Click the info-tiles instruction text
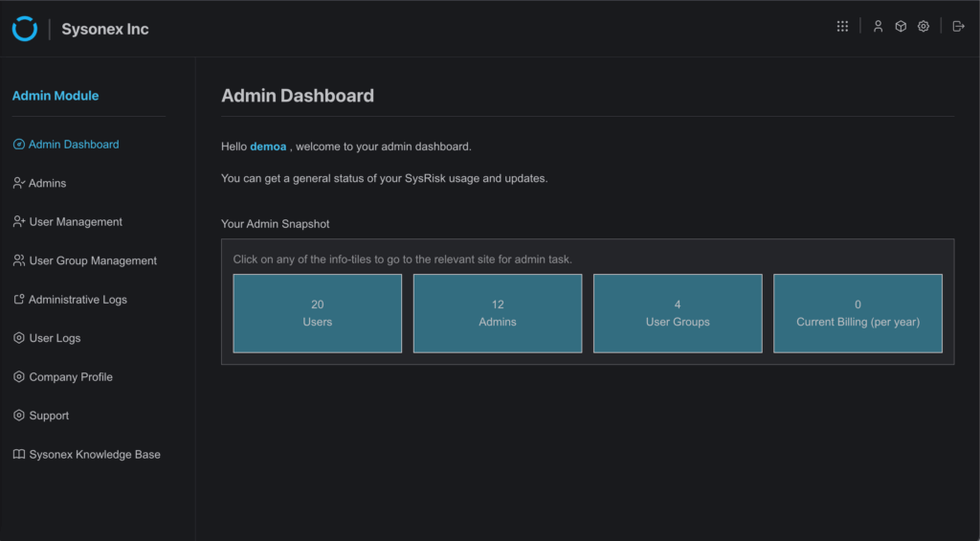 403,259
